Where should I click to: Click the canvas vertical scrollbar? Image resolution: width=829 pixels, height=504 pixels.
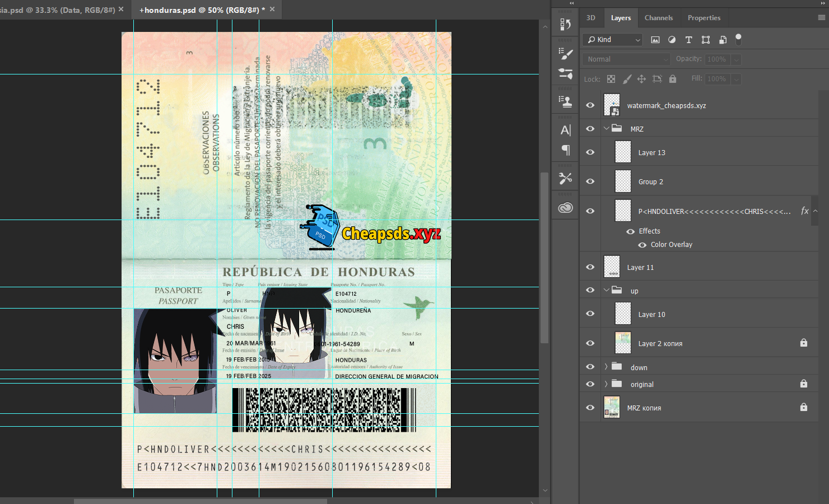(x=544, y=258)
